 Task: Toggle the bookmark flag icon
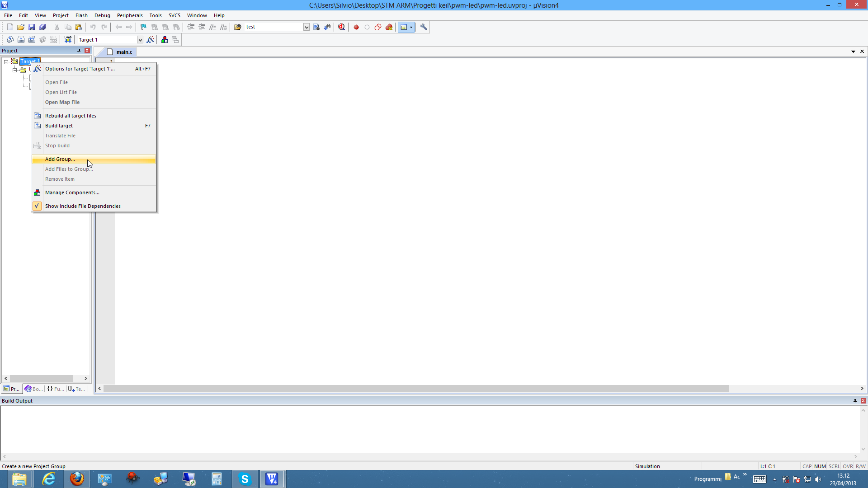click(143, 27)
